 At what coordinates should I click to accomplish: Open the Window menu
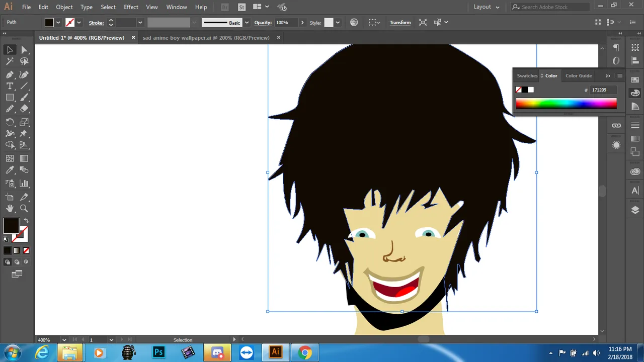coord(177,7)
